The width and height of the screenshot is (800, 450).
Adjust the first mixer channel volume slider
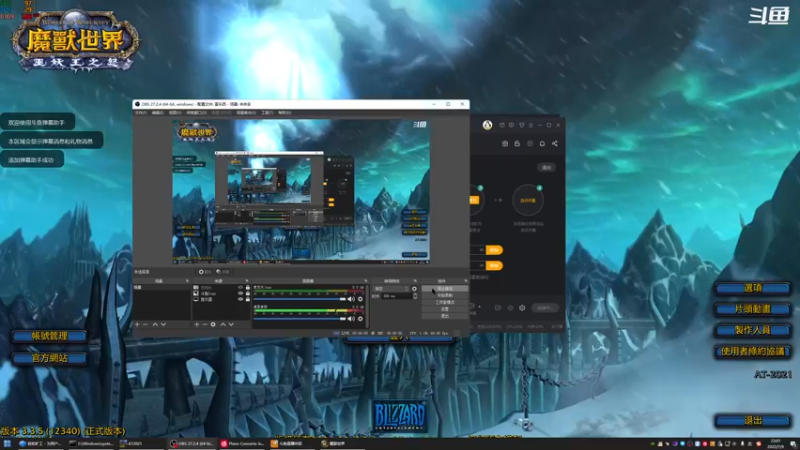click(300, 299)
